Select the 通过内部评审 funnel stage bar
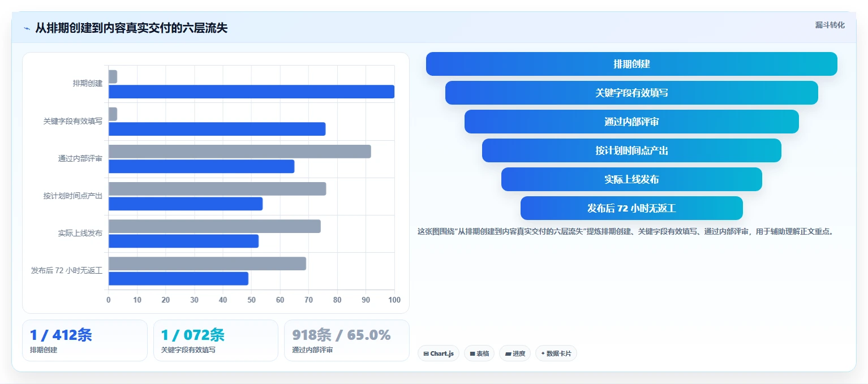Viewport: 868px width, 384px height. 631,122
